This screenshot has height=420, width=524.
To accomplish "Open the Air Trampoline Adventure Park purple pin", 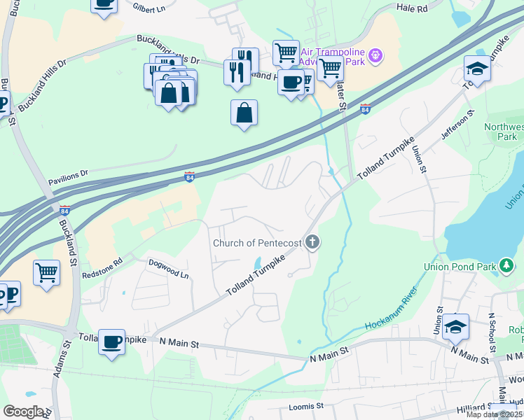I will (x=375, y=56).
